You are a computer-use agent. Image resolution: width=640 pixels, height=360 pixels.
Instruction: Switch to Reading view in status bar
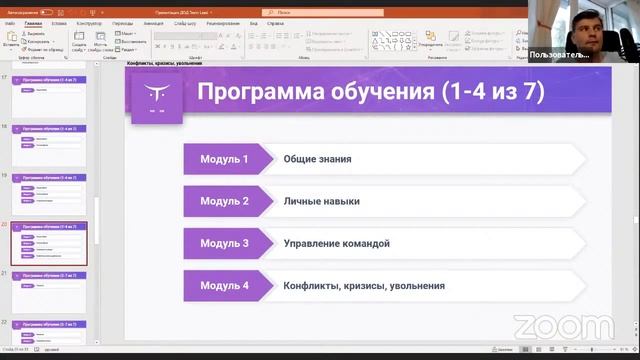pos(552,349)
